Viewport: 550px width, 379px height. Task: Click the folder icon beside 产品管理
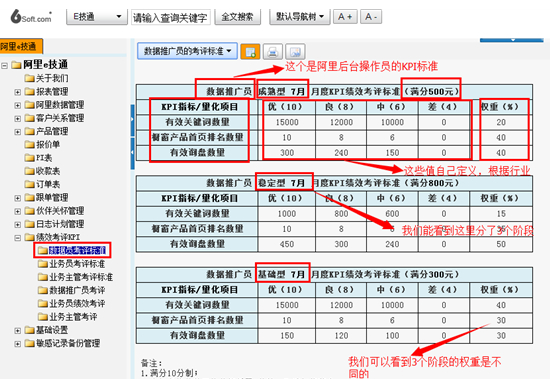[29, 131]
